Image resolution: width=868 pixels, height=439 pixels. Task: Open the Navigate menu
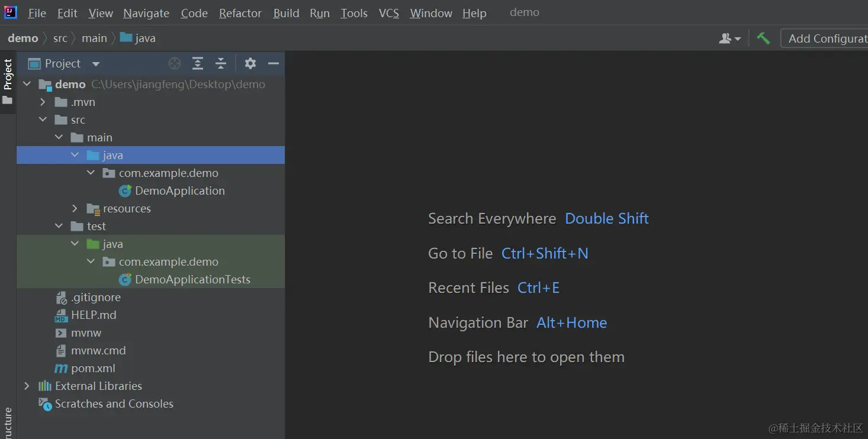click(x=146, y=13)
